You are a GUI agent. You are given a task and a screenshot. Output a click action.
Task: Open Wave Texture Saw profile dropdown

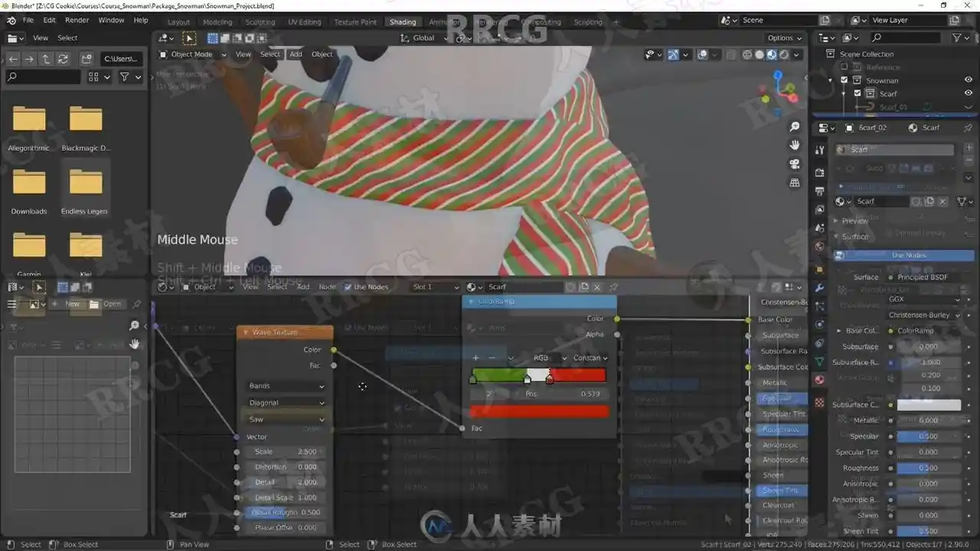tap(286, 419)
